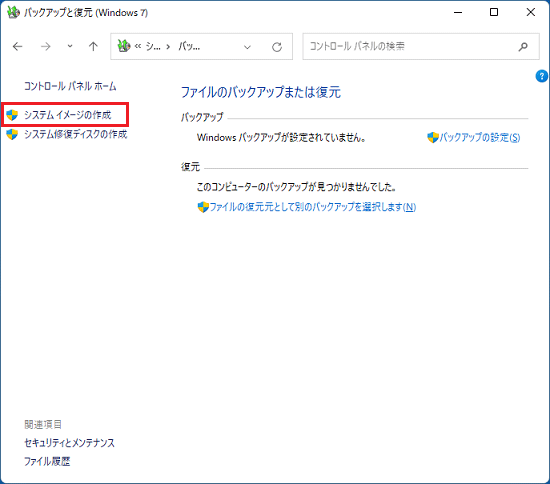Open システム修復ディスクの作成

(x=75, y=134)
